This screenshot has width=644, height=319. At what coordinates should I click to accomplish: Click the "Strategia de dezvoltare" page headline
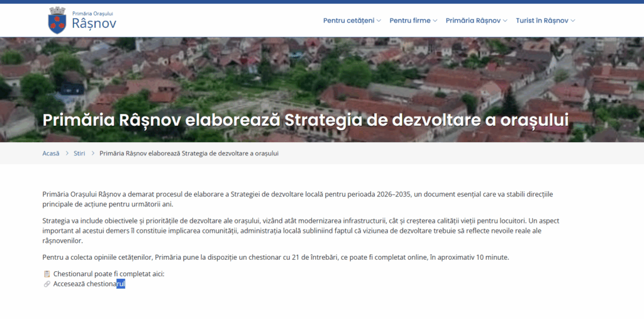(305, 120)
